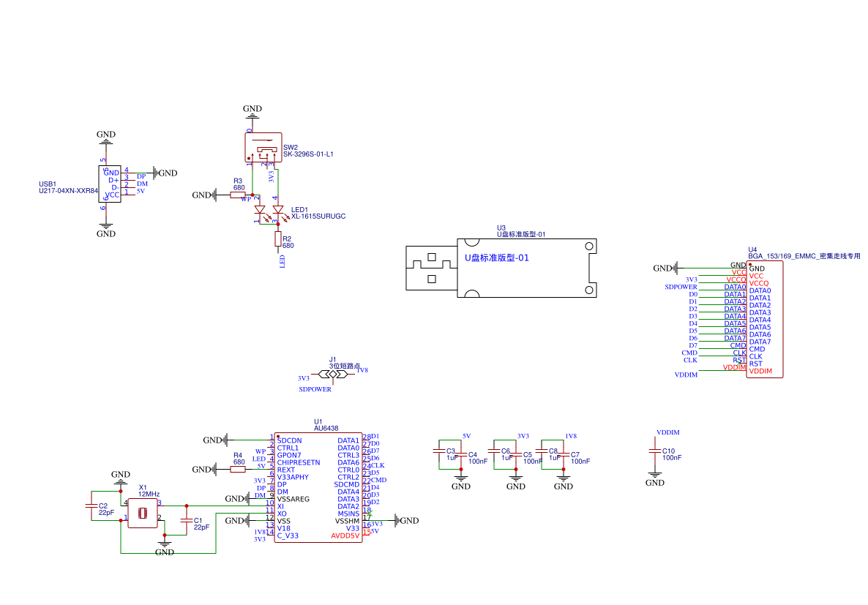Select capacitor C4 symbol

(x=460, y=454)
